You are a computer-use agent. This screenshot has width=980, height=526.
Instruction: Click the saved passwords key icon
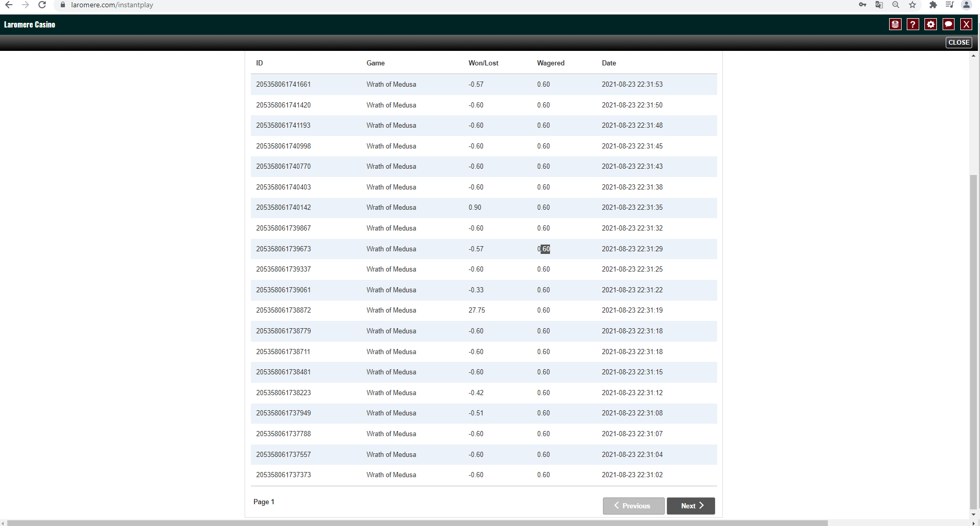coord(863,5)
